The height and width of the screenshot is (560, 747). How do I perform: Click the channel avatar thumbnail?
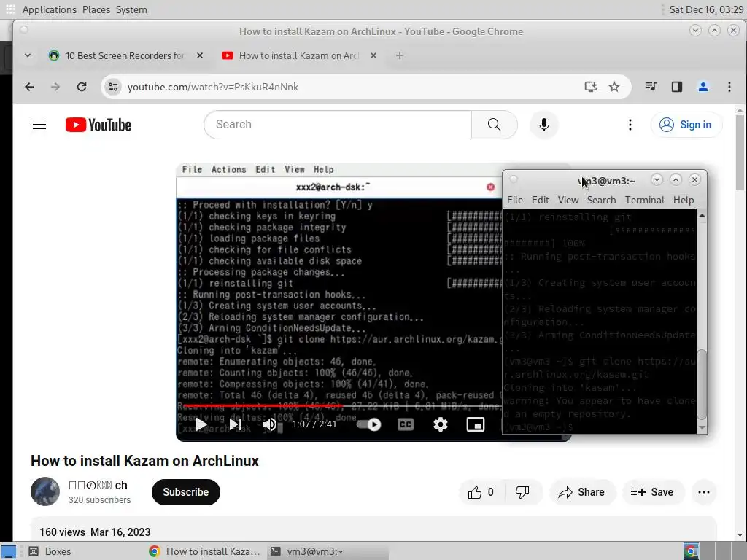coord(45,491)
